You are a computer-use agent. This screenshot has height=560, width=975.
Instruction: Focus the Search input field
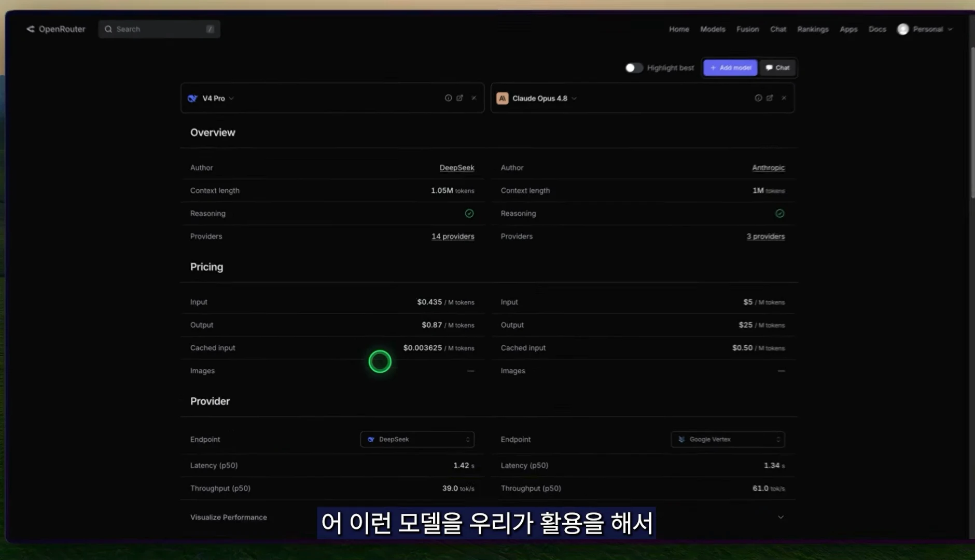159,29
